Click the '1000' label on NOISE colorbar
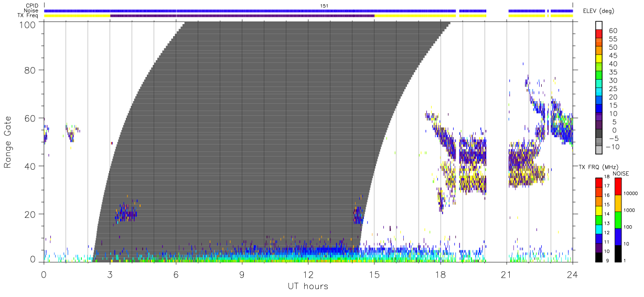The height and width of the screenshot is (297, 644). tap(628, 211)
